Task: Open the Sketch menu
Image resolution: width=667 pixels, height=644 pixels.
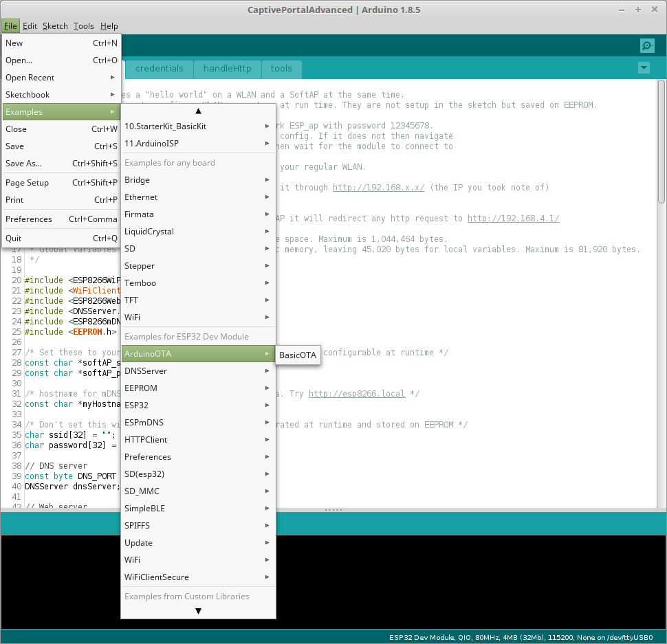Action: point(55,26)
